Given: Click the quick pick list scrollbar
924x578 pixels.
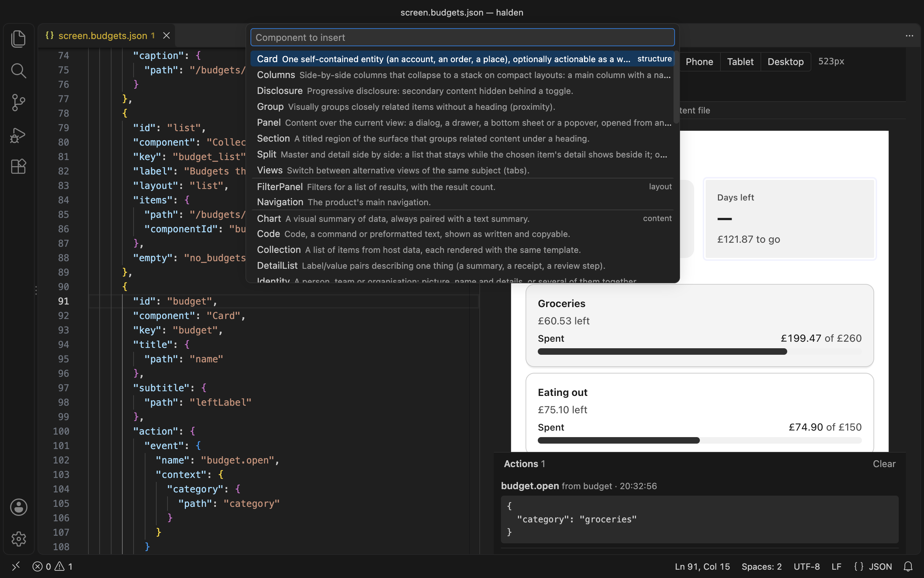Looking at the screenshot, I should [676, 87].
